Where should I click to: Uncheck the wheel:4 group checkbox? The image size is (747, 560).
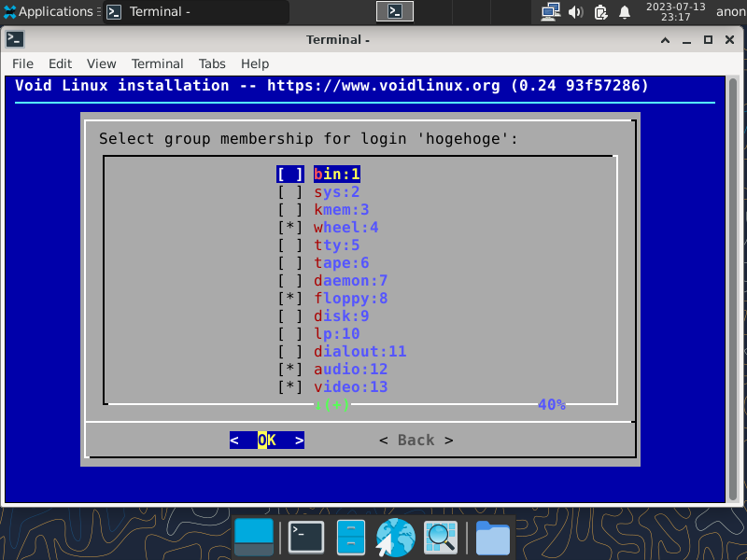click(x=290, y=228)
